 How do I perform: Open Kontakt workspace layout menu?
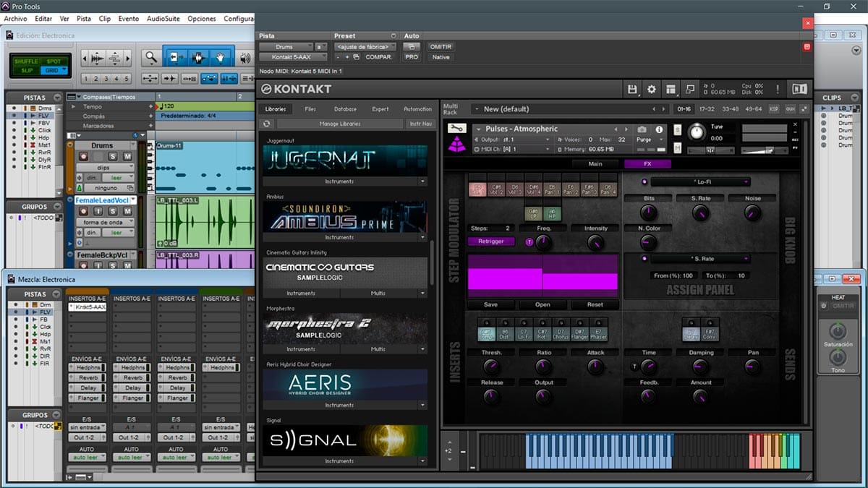click(x=671, y=89)
